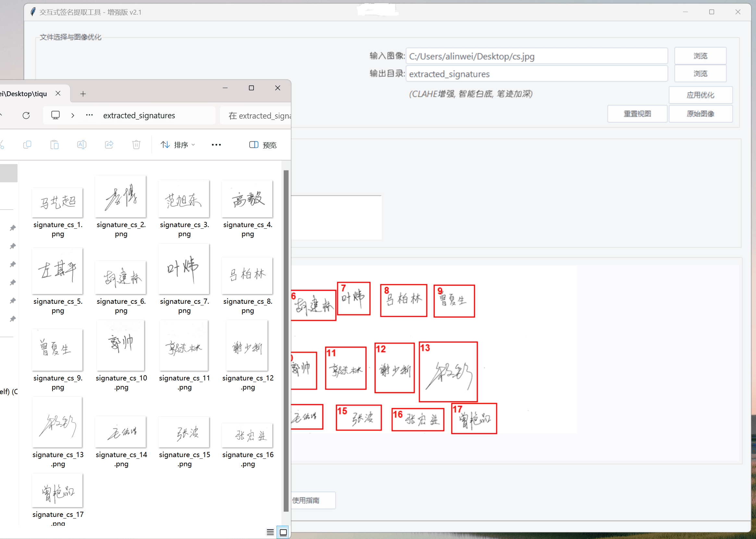Click the Rename icon in Explorer toolbar
Image resolution: width=756 pixels, height=539 pixels.
point(81,145)
